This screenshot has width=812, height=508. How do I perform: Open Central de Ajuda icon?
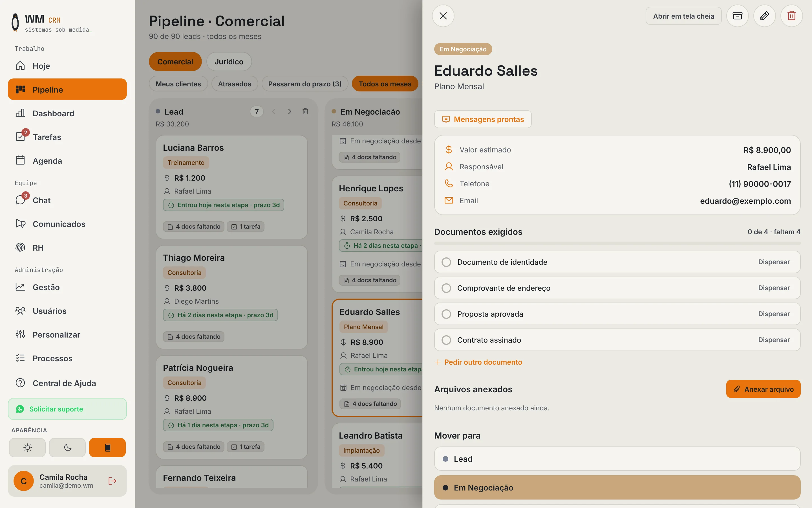coord(21,383)
